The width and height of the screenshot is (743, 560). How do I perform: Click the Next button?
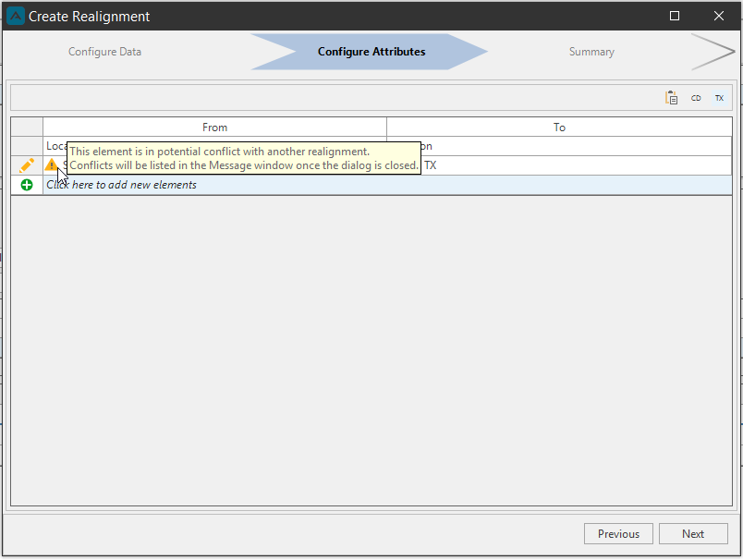coord(693,534)
